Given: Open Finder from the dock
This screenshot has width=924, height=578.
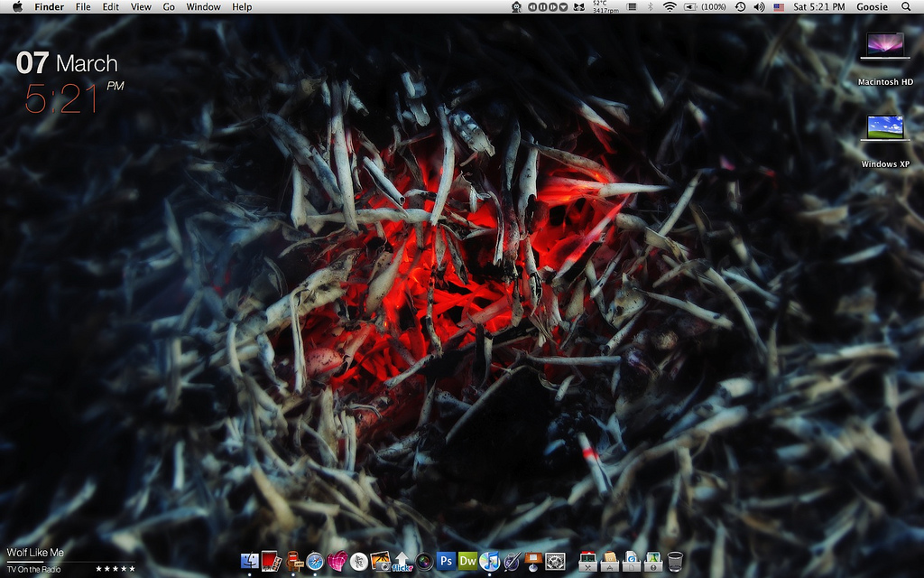Looking at the screenshot, I should coord(250,561).
